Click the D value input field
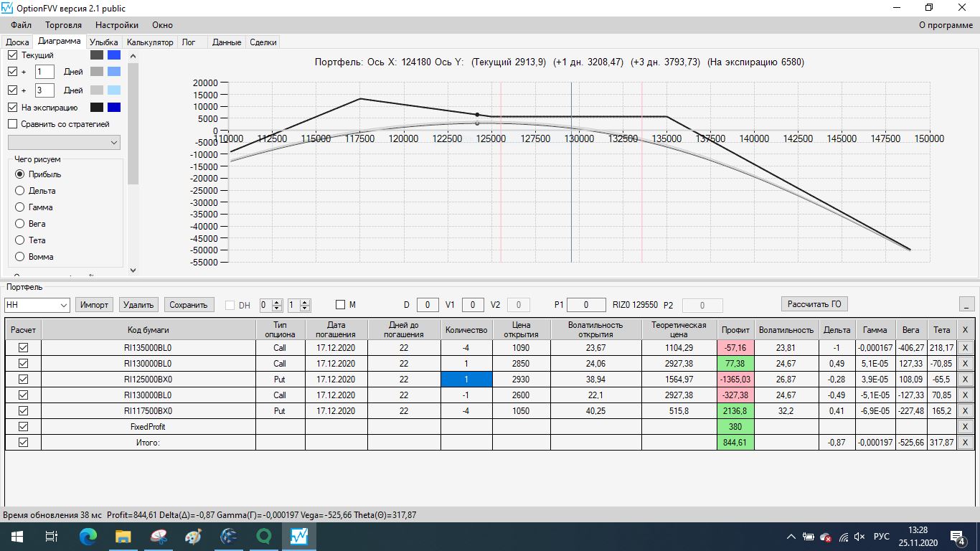The height and width of the screenshot is (551, 980). click(x=427, y=305)
